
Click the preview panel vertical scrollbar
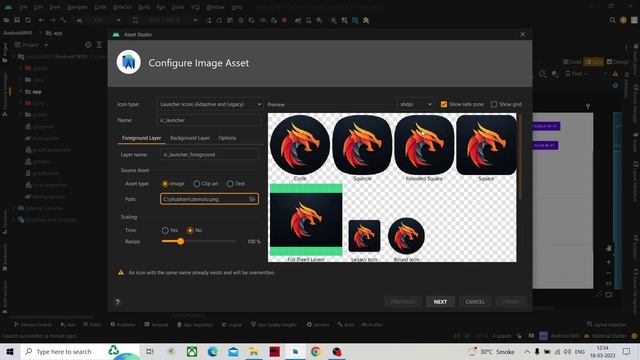(520, 157)
